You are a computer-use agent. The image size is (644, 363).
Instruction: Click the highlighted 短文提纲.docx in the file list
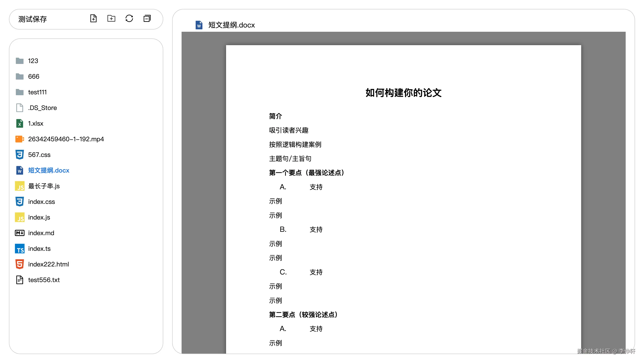click(49, 170)
